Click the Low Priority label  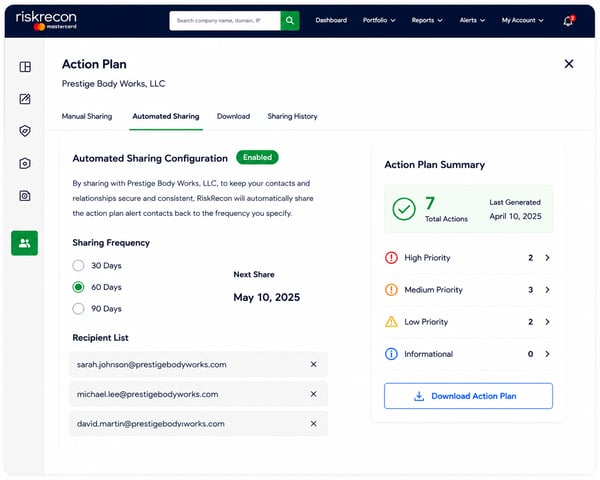tap(426, 322)
